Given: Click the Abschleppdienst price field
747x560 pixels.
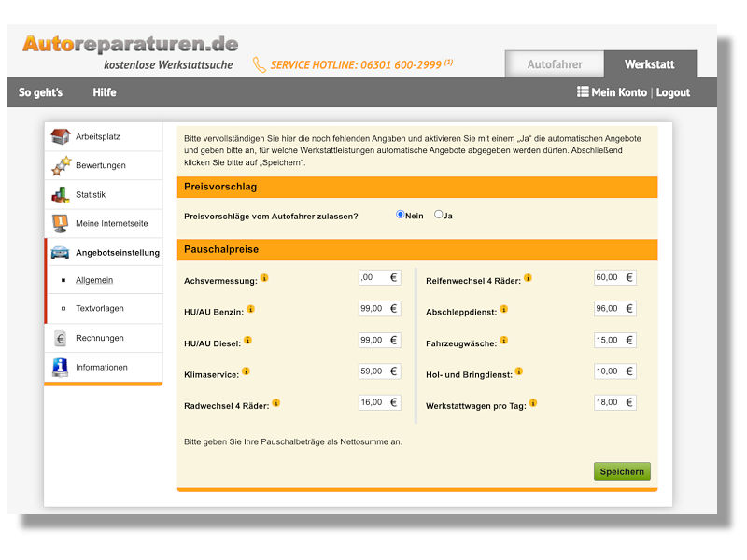Looking at the screenshot, I should tap(615, 309).
